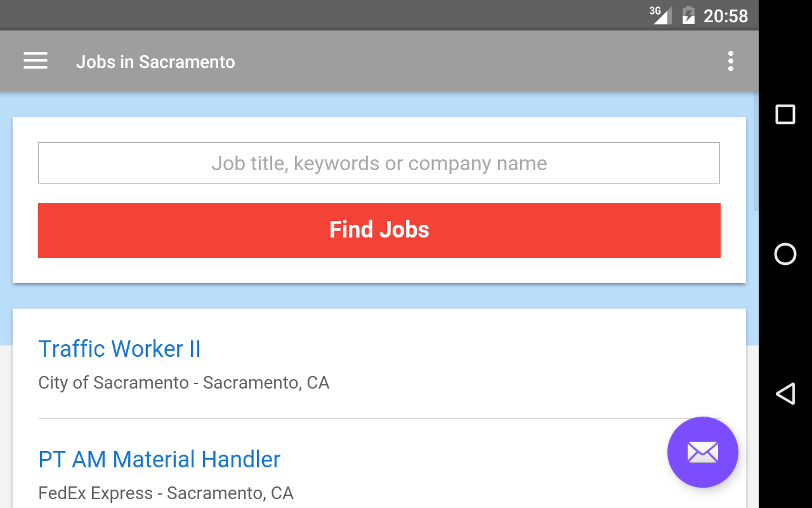Tap the battery status icon

point(688,15)
